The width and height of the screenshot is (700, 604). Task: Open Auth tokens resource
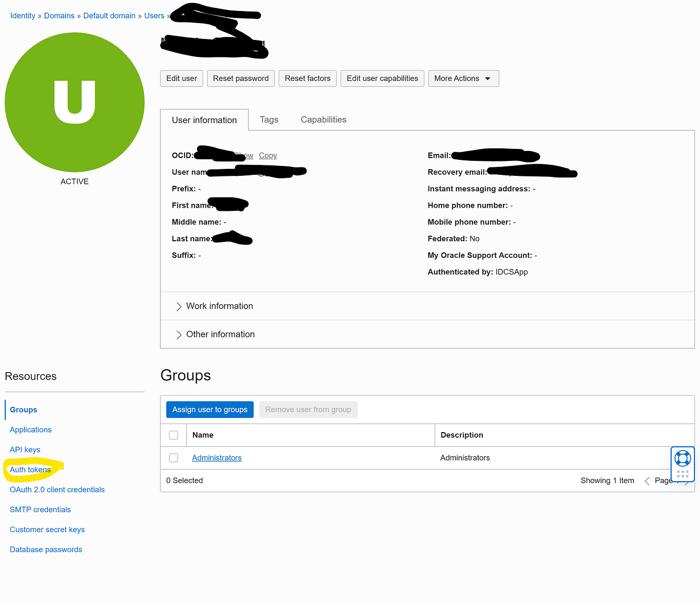pyautogui.click(x=30, y=470)
